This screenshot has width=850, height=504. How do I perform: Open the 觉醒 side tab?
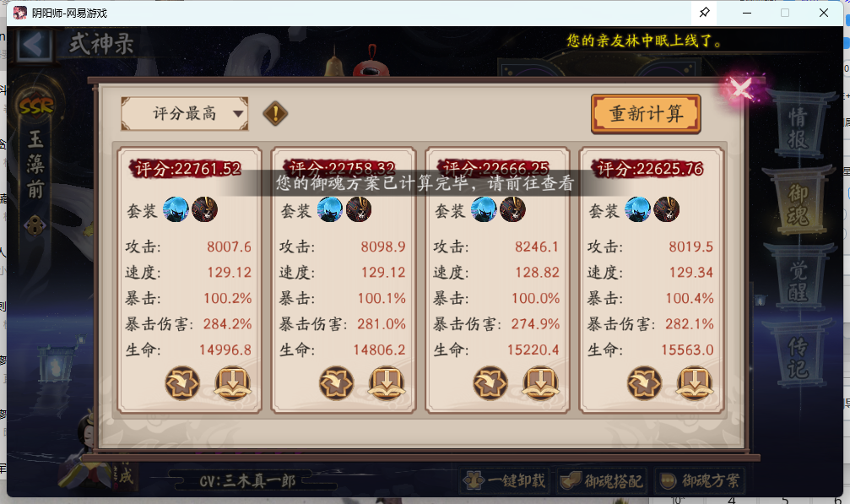[x=798, y=281]
